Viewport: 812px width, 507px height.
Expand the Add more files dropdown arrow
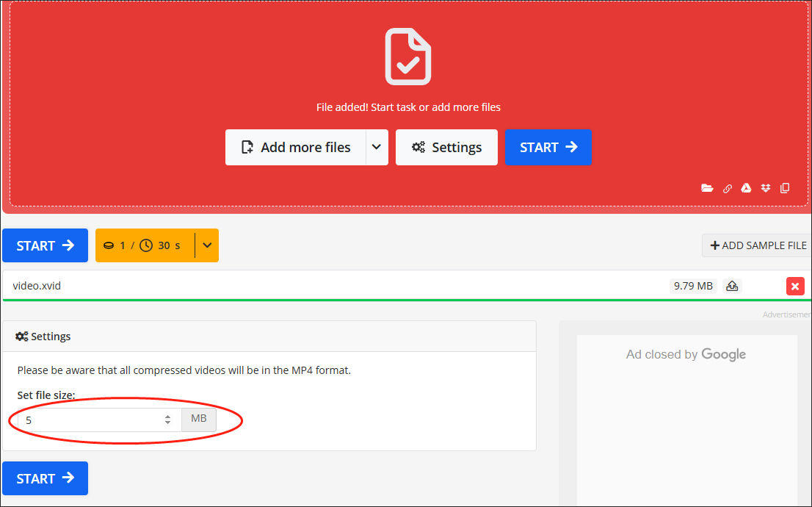coord(377,147)
